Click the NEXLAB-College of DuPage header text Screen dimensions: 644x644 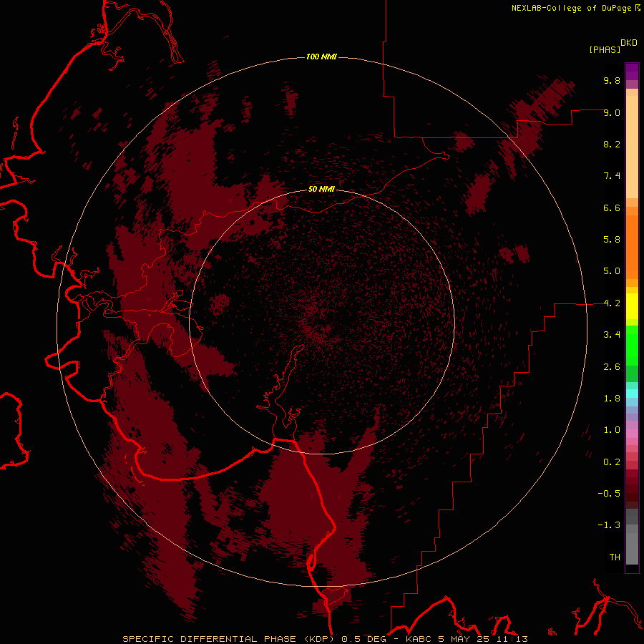click(571, 8)
